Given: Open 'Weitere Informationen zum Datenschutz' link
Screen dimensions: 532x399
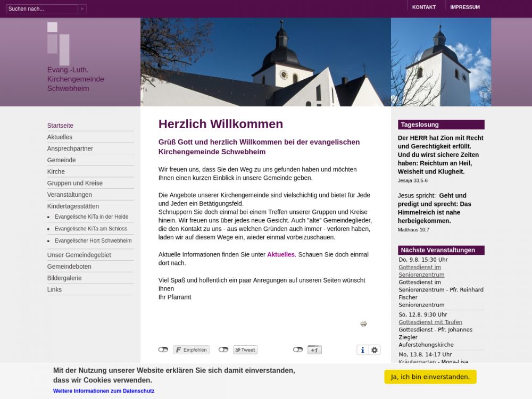Looking at the screenshot, I should (x=104, y=391).
